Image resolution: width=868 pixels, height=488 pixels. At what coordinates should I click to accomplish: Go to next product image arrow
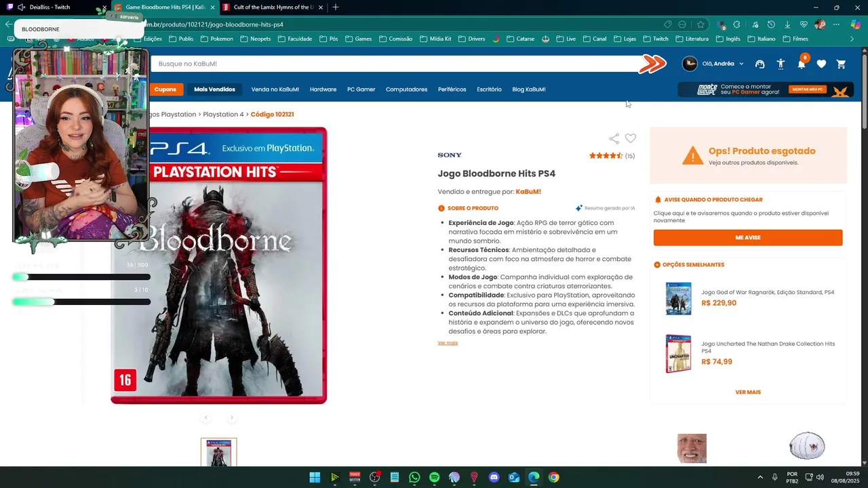tap(231, 418)
